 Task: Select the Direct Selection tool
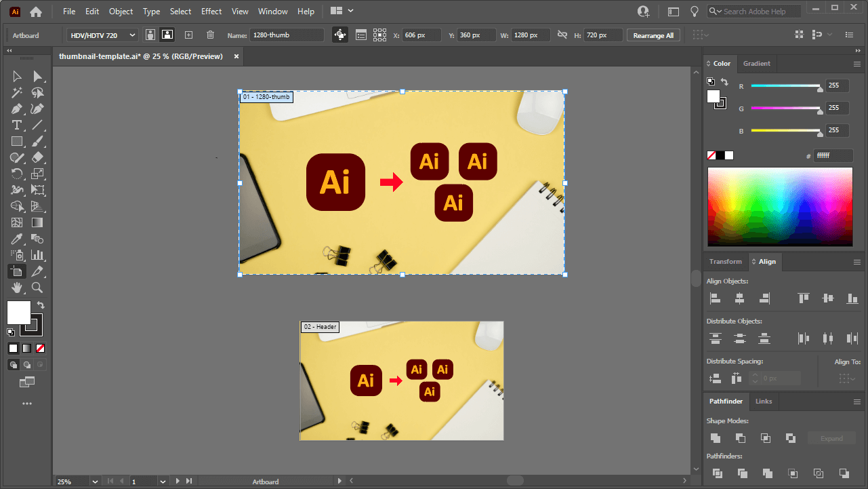pyautogui.click(x=38, y=76)
